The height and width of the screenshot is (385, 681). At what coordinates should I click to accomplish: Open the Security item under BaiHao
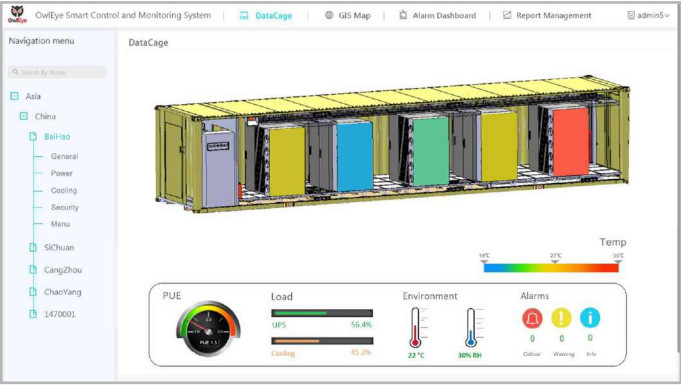coord(65,207)
